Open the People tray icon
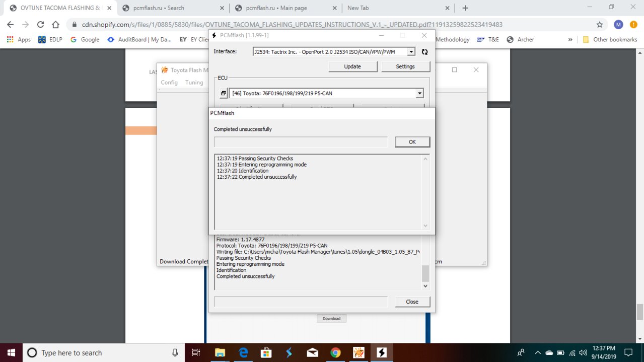This screenshot has width=644, height=362. point(521,352)
